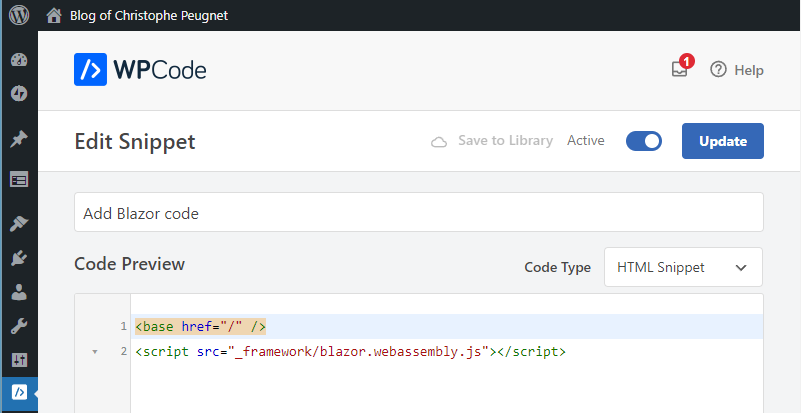
Task: Click the home icon beside blog name
Action: point(54,15)
